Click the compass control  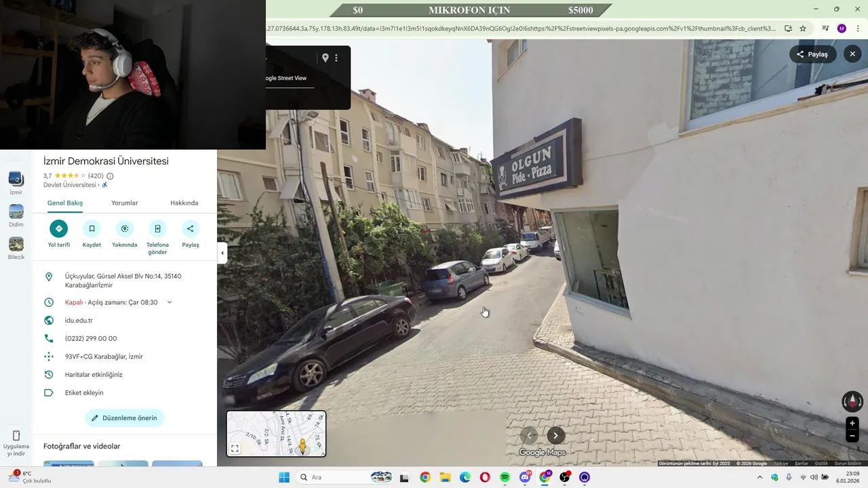[852, 402]
